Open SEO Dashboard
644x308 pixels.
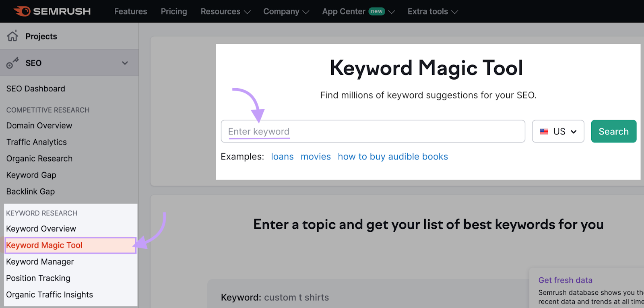[x=36, y=89]
